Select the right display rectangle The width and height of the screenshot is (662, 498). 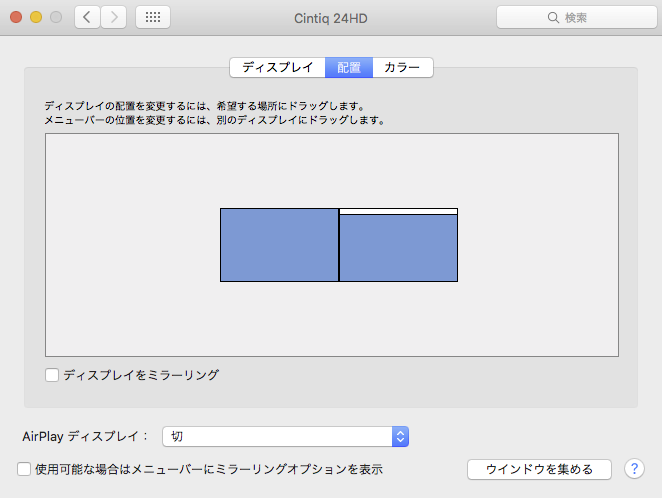(x=398, y=250)
